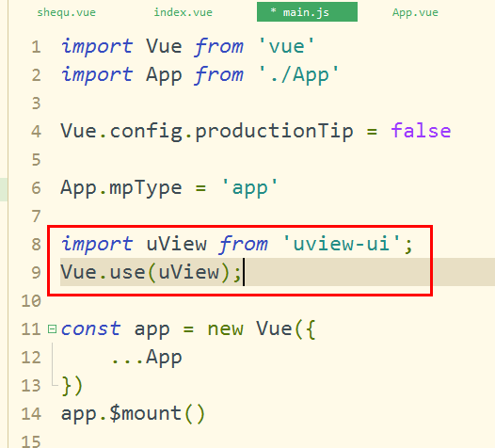
Task: Switch to the index.vue tab
Action: tap(183, 12)
